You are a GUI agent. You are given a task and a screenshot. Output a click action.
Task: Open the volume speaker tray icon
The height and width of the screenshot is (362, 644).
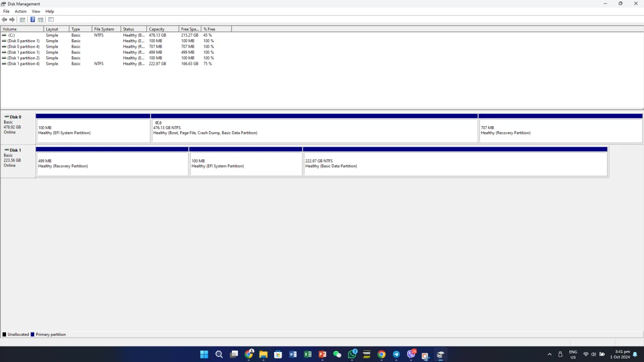[x=594, y=354]
